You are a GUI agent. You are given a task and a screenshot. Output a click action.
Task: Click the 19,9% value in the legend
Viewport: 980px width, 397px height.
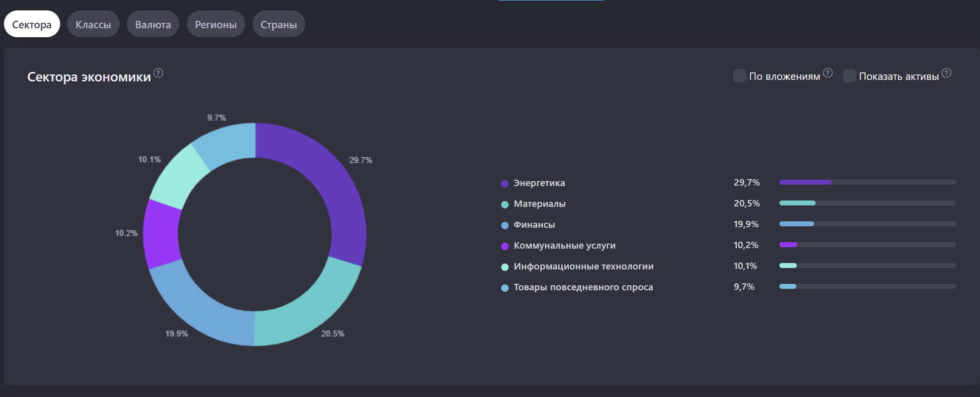(746, 224)
